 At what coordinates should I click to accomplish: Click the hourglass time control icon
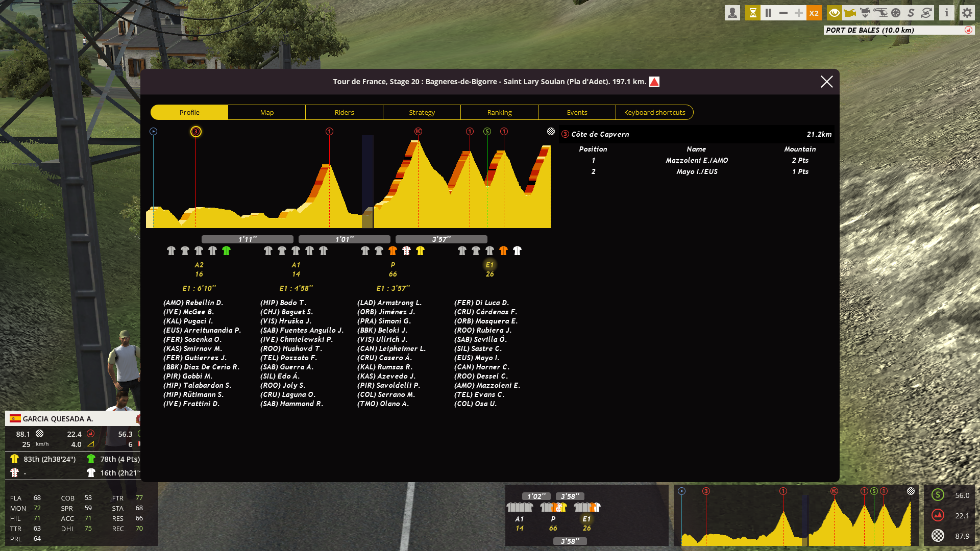(752, 13)
